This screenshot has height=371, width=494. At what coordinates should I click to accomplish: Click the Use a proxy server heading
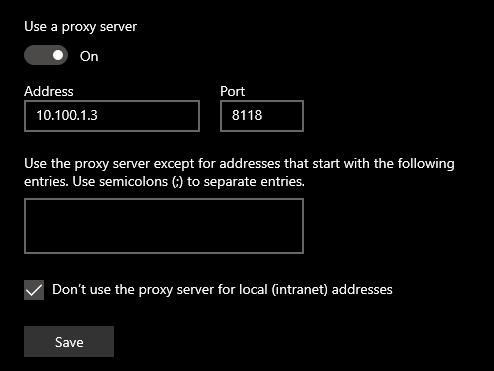[80, 27]
